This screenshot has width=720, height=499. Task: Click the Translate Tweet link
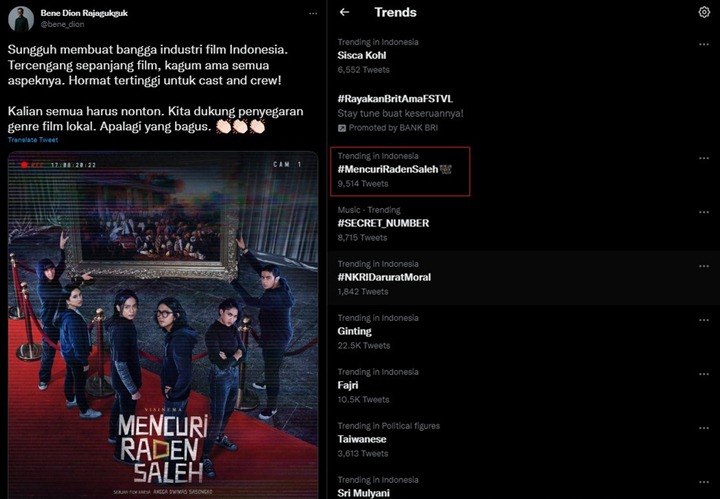(33, 140)
